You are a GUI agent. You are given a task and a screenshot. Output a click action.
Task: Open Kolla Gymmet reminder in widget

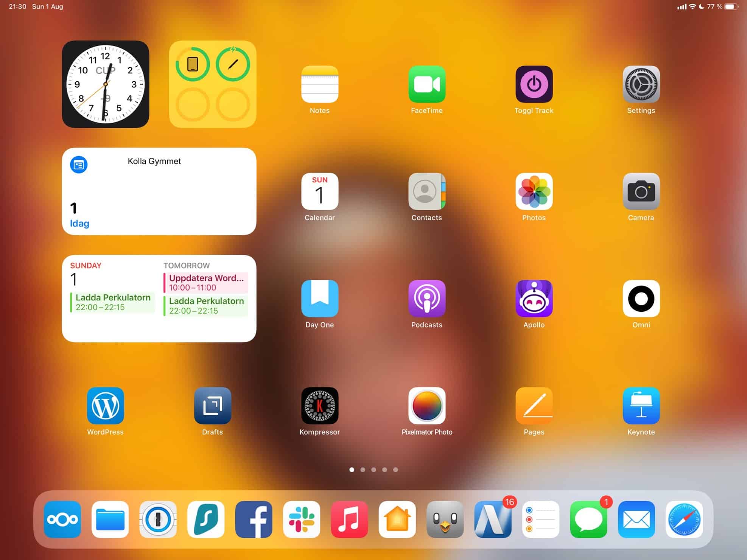pyautogui.click(x=154, y=161)
